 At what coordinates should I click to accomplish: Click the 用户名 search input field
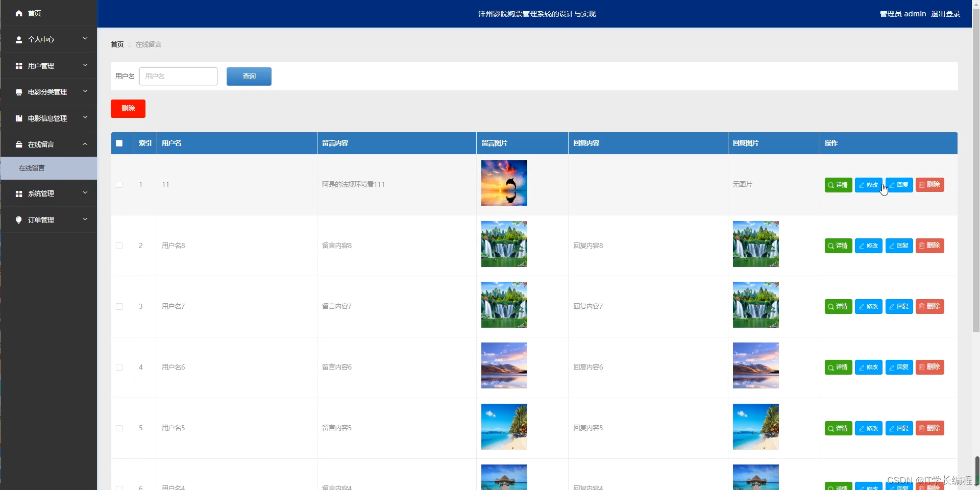[x=178, y=77]
